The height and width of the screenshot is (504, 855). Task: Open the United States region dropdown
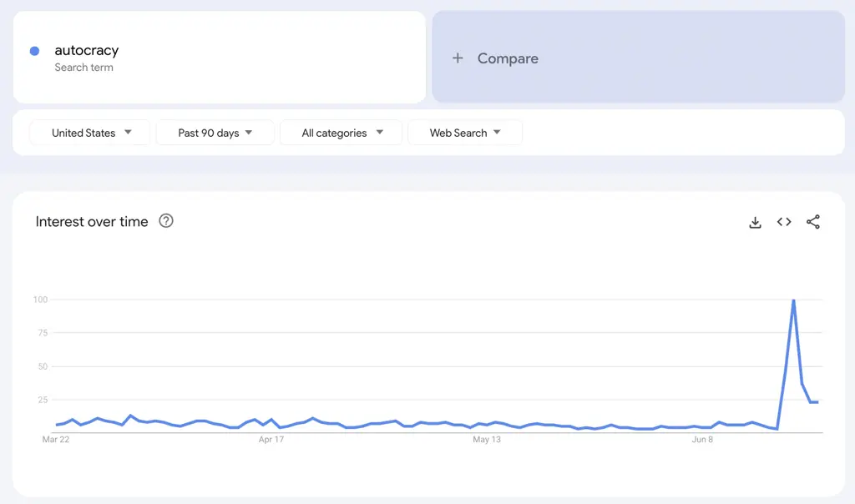coord(89,133)
